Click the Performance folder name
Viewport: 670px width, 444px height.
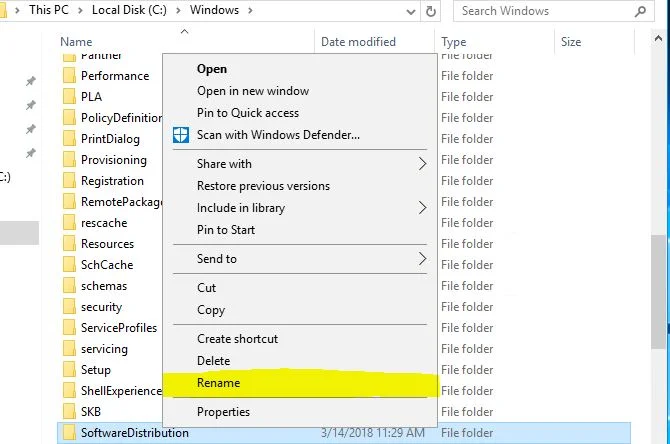[x=115, y=76]
